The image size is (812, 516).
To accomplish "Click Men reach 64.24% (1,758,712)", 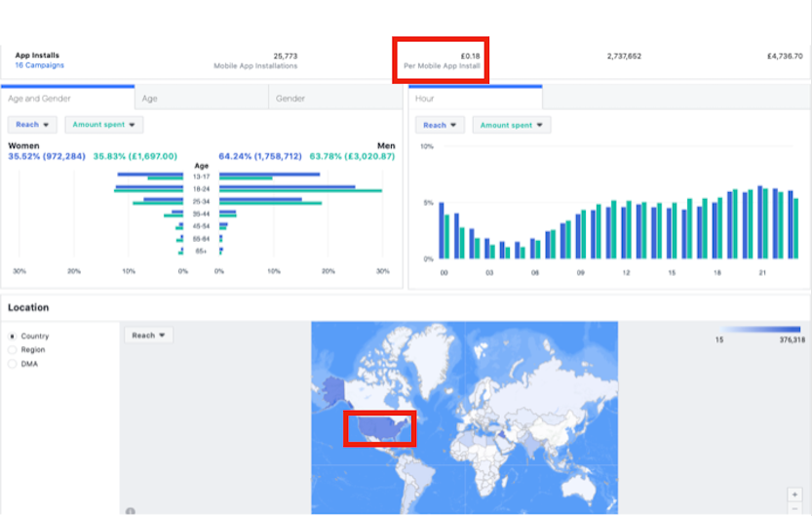I will coord(260,156).
